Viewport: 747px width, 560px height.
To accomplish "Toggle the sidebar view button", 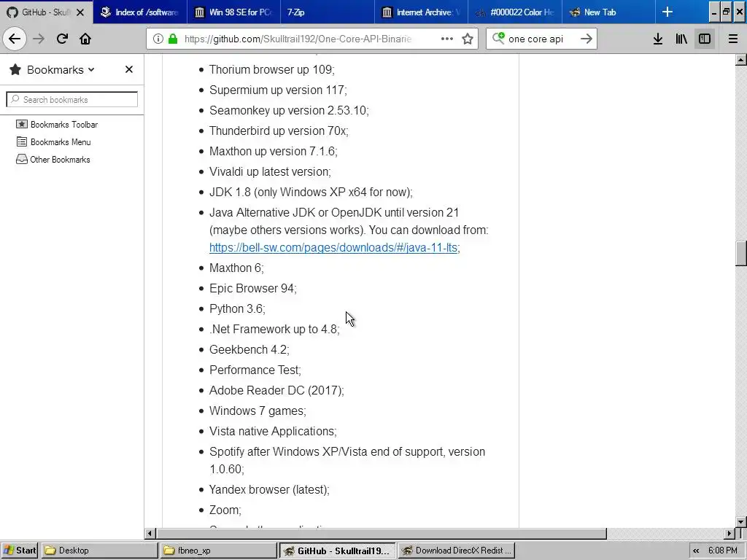I will point(705,39).
